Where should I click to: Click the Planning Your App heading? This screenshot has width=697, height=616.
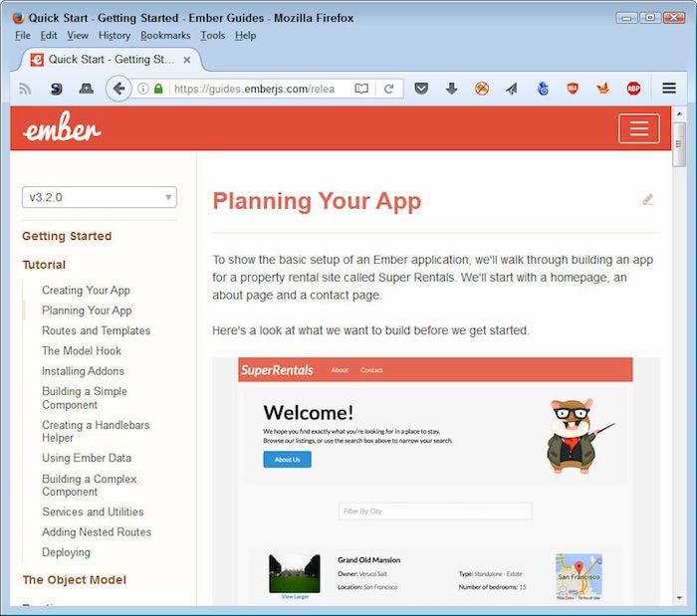pyautogui.click(x=317, y=201)
